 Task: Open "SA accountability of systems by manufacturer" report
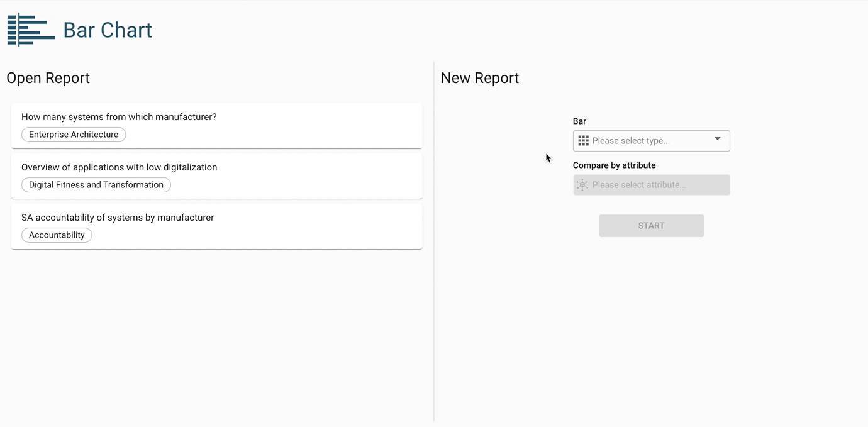(x=118, y=218)
